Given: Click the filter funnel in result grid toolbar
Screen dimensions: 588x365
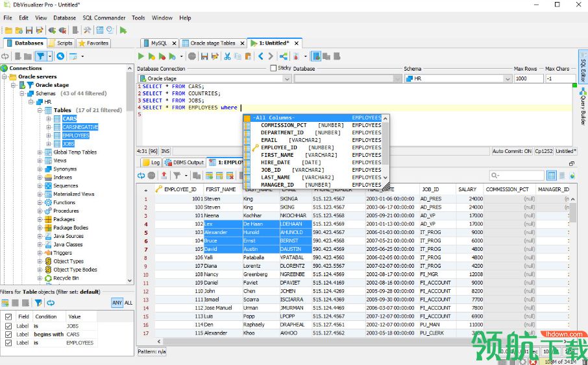Looking at the screenshot, I should [x=177, y=176].
